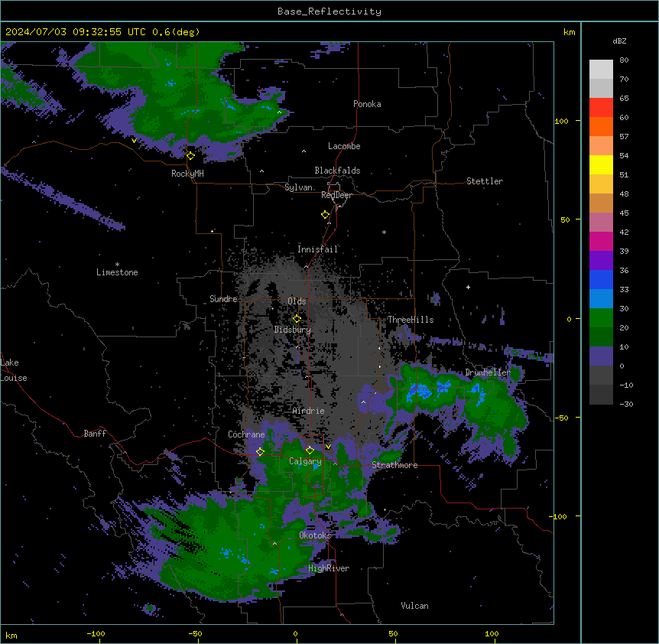This screenshot has height=644, width=659.
Task: Click the Vulcan label
Action: (414, 606)
